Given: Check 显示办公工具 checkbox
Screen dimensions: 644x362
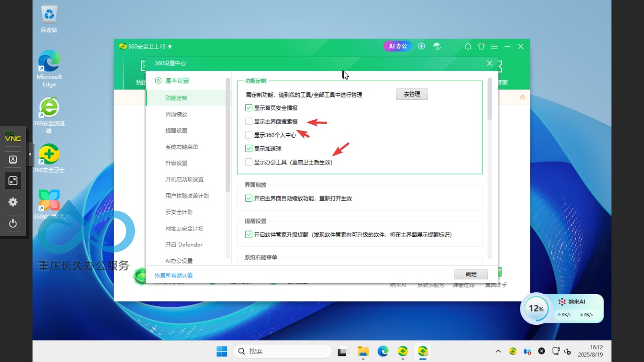Looking at the screenshot, I should (249, 162).
